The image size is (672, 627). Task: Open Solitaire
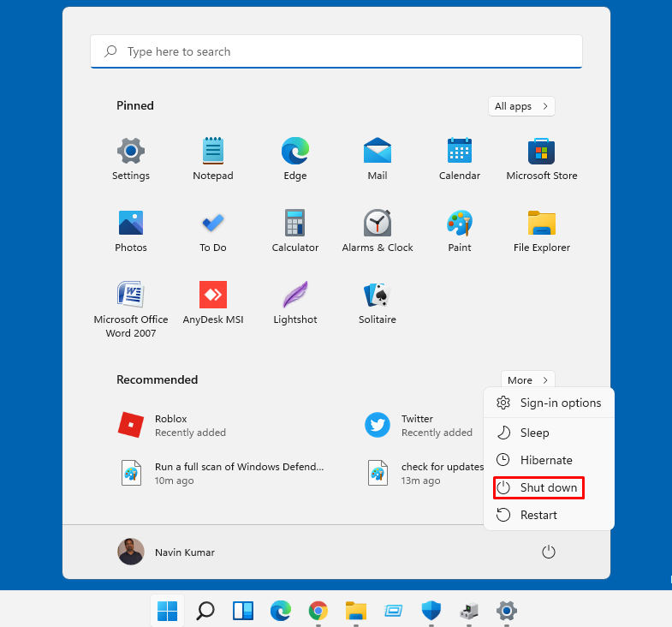pyautogui.click(x=378, y=302)
